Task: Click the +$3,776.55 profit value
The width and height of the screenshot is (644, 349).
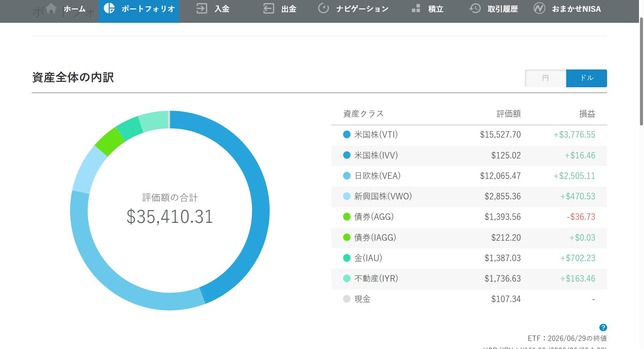Action: click(574, 135)
